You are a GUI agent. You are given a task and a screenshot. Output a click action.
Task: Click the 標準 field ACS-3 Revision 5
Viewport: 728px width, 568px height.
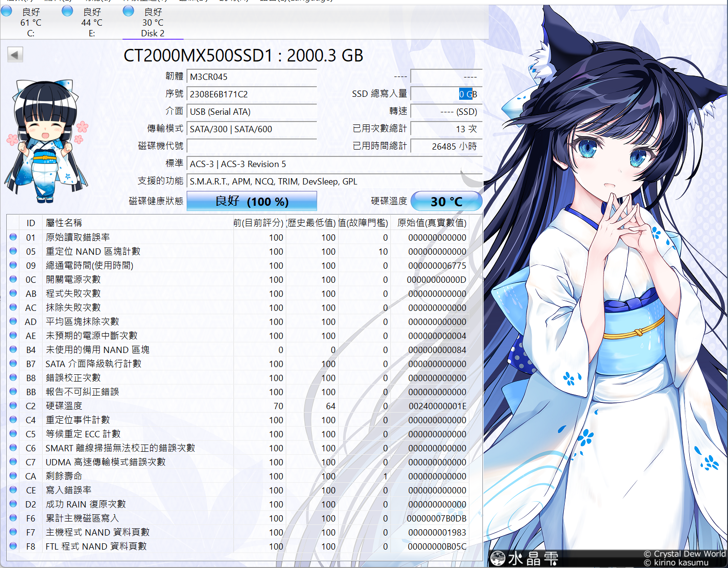point(335,164)
